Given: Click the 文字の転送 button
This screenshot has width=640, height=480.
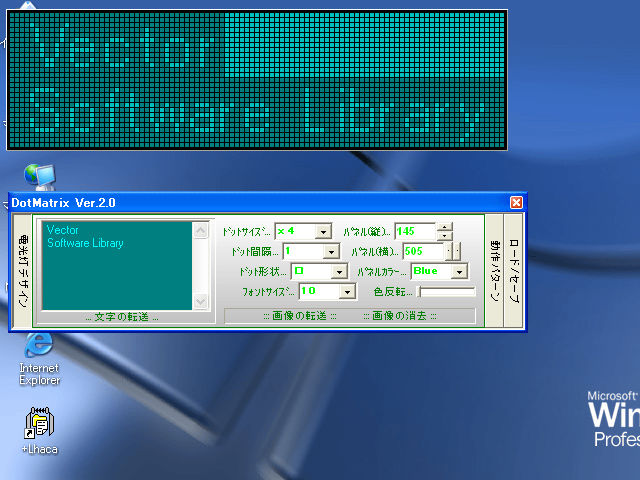Looking at the screenshot, I should (122, 317).
